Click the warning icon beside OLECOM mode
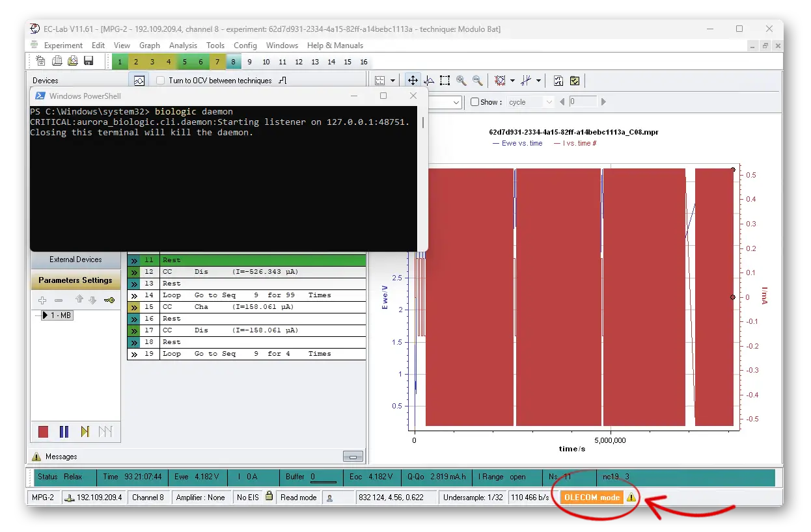The image size is (811, 532). click(631, 498)
